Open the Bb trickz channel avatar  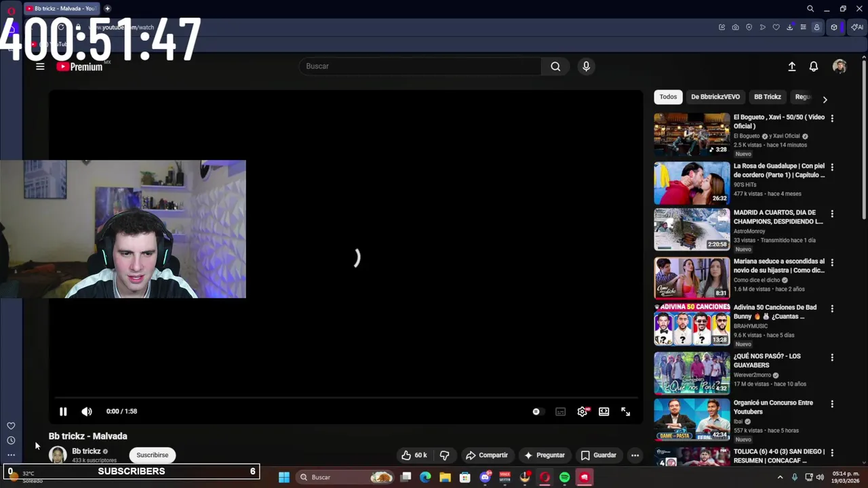pyautogui.click(x=58, y=455)
